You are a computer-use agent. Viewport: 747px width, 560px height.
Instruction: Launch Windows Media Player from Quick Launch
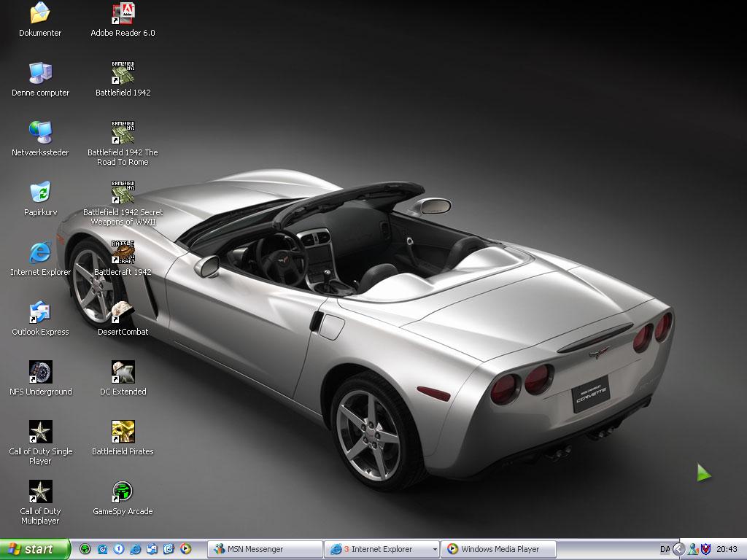coord(185,549)
